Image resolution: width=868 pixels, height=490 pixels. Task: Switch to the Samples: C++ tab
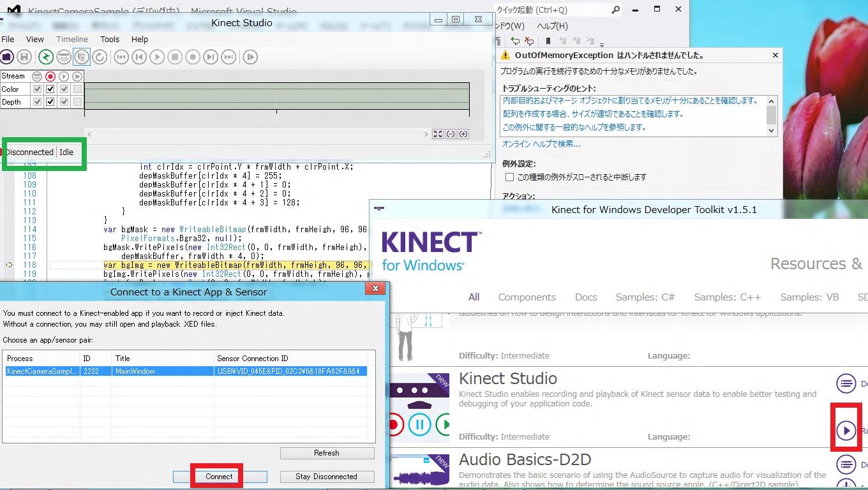pyautogui.click(x=728, y=297)
